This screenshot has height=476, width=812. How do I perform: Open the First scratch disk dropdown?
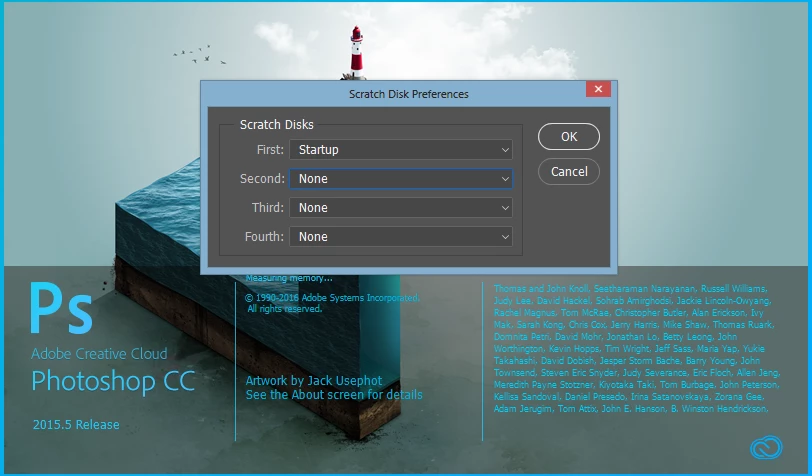(x=401, y=150)
